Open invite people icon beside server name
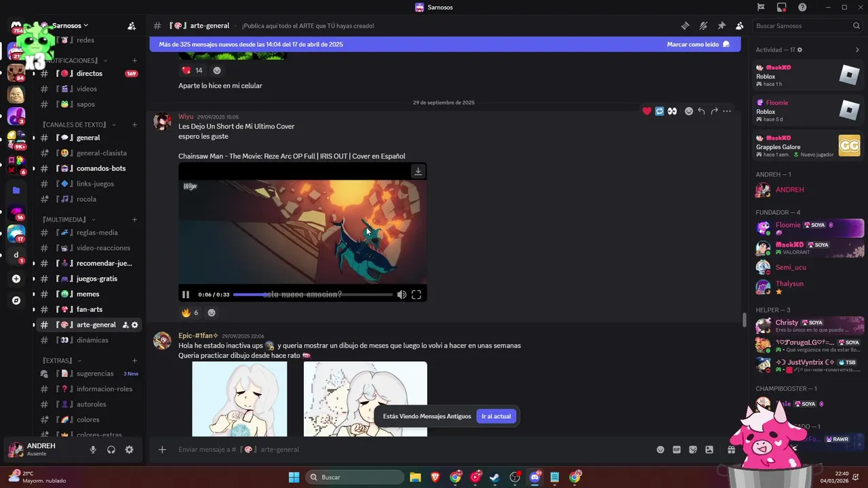Image resolution: width=868 pixels, height=488 pixels. click(132, 26)
